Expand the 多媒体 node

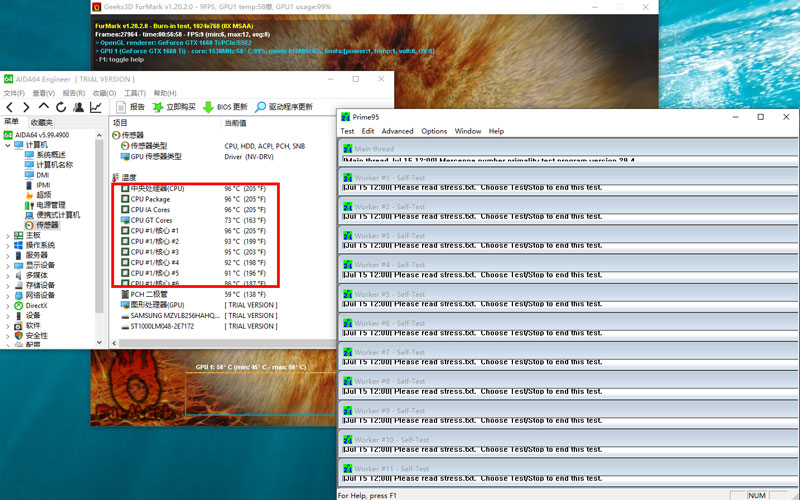(x=8, y=276)
